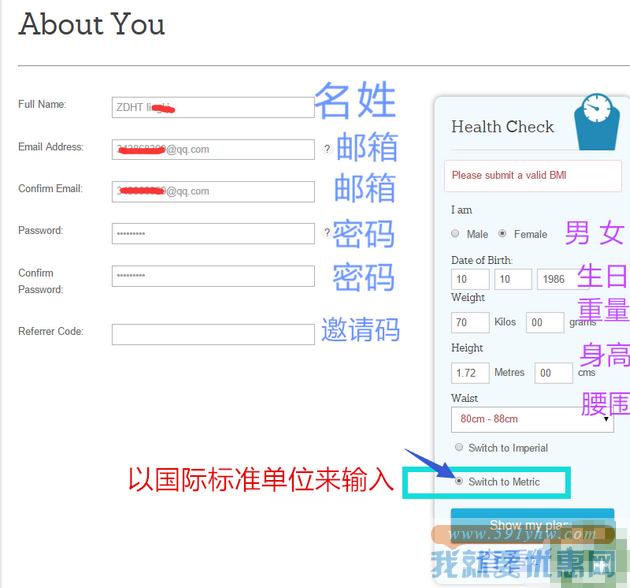Click help icon beside Password field

coord(327,232)
